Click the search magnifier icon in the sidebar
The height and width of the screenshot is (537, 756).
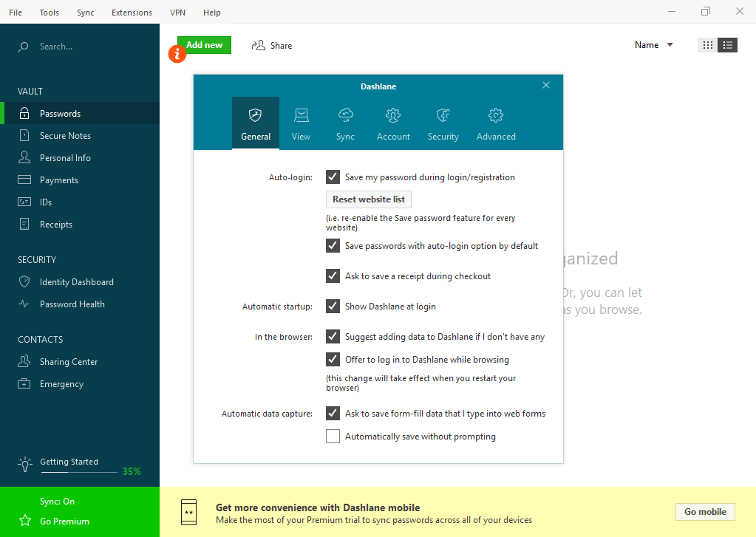[x=23, y=47]
